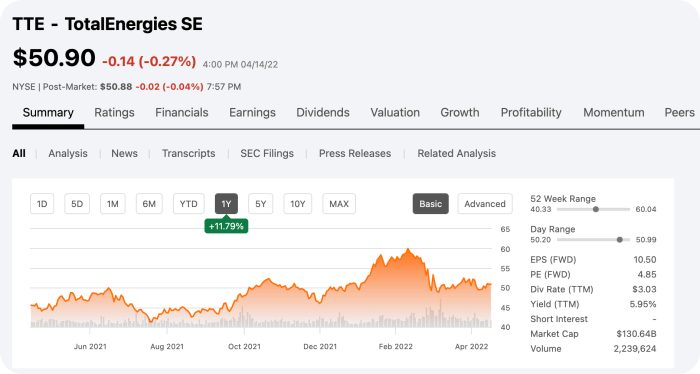
Task: Show Transcripts filter
Action: pos(188,154)
